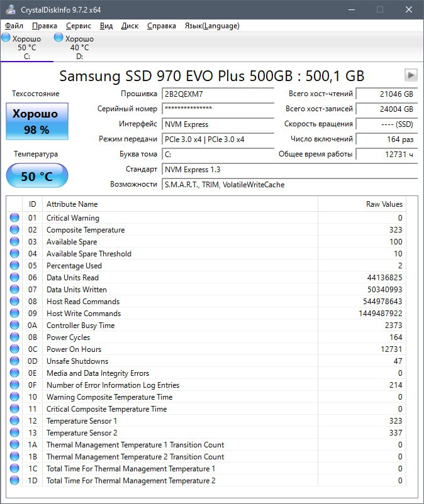Image resolution: width=424 pixels, height=504 pixels.
Task: Click status orb for Data Units Written
Action: [14, 289]
